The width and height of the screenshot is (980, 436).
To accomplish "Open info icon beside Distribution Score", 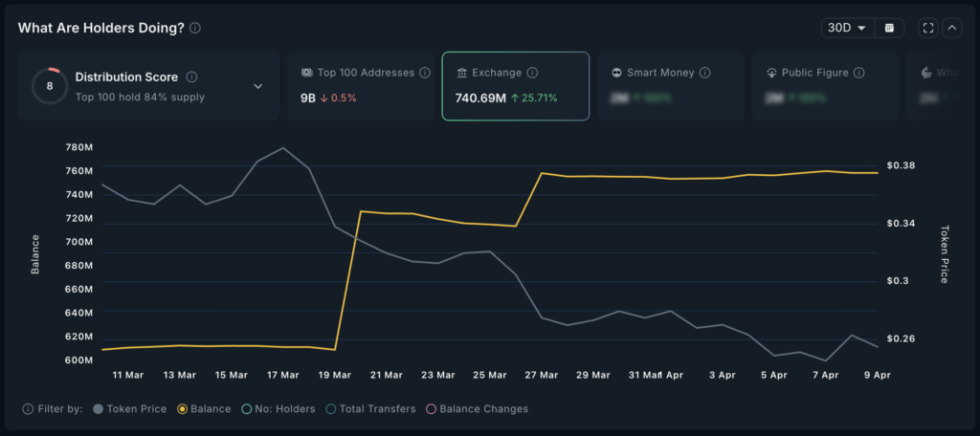I will pos(191,76).
